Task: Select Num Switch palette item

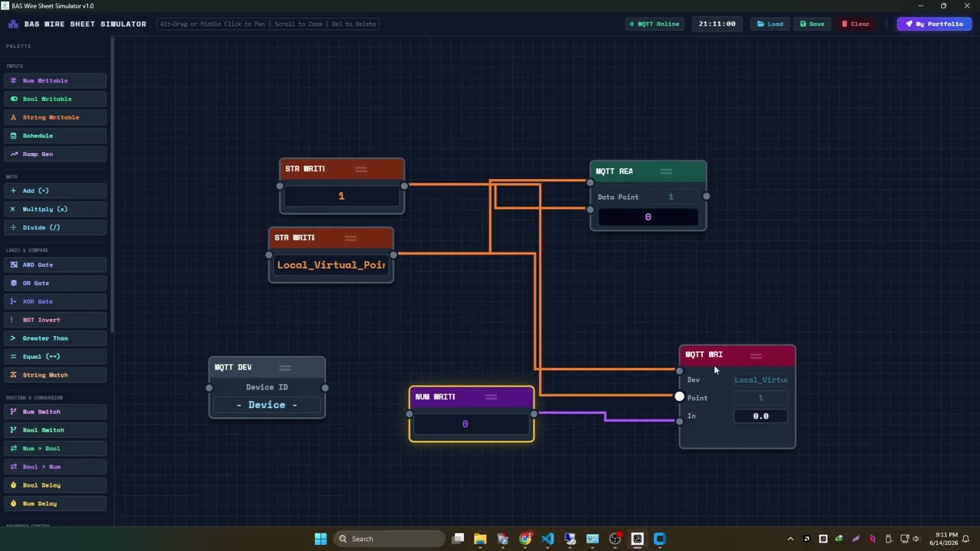Action: pyautogui.click(x=55, y=412)
